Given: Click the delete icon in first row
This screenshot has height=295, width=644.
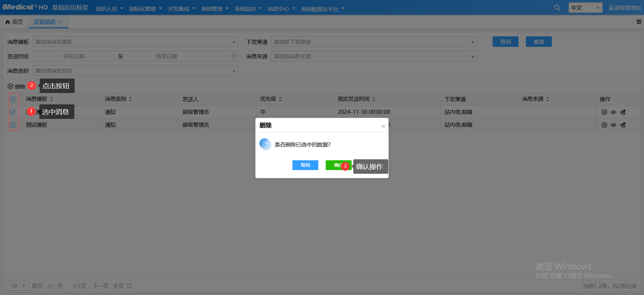Looking at the screenshot, I should tap(604, 112).
